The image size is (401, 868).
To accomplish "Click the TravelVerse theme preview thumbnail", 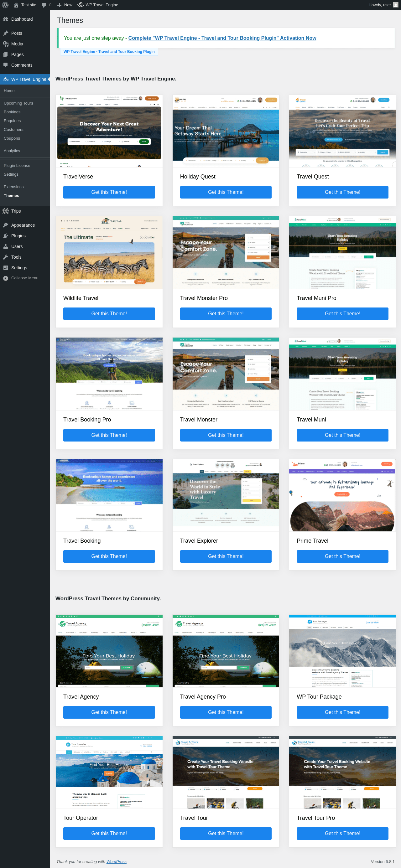I will pos(109,131).
